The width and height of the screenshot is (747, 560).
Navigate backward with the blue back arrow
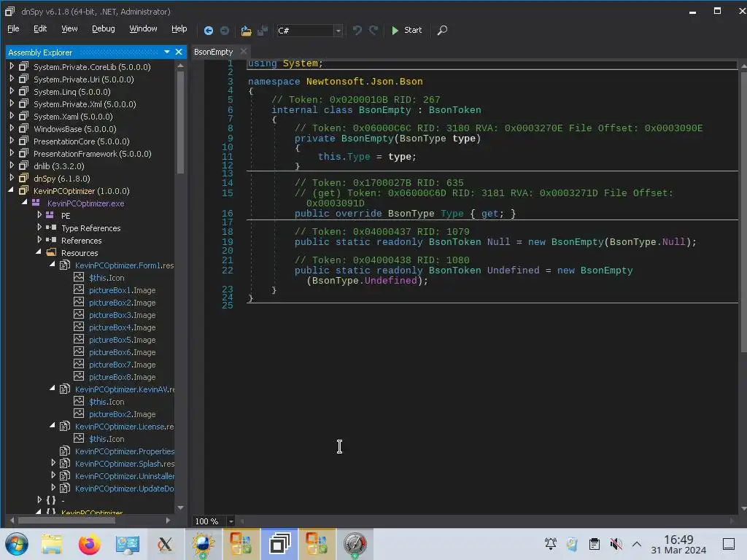click(x=208, y=31)
